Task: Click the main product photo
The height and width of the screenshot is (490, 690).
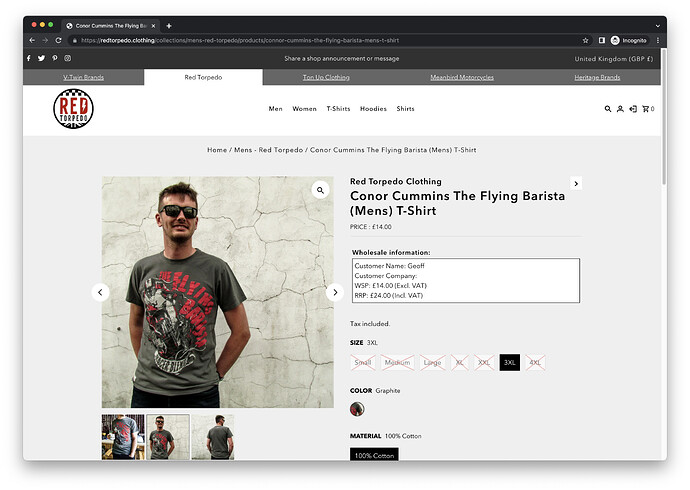Action: [x=218, y=292]
